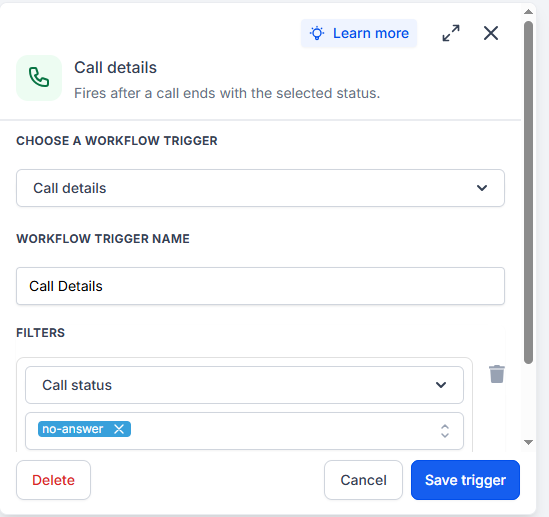This screenshot has width=549, height=517.
Task: Click the vertical scrollbar thumb
Action: [528, 193]
